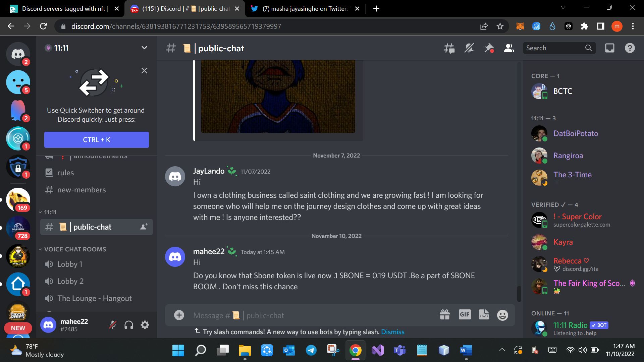This screenshot has width=644, height=362.
Task: Toggle the member list panel
Action: point(509,48)
